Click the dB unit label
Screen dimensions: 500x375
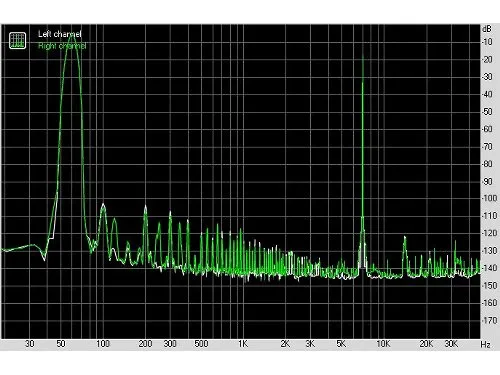(x=487, y=29)
